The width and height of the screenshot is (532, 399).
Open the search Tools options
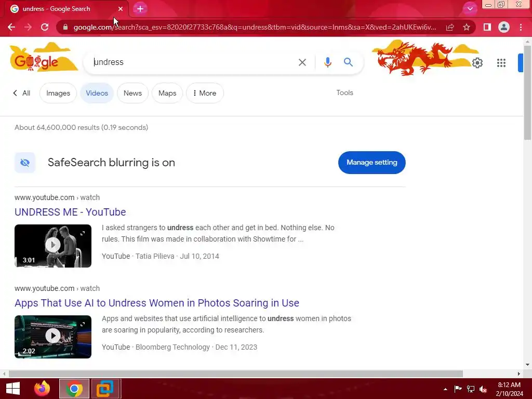point(345,92)
